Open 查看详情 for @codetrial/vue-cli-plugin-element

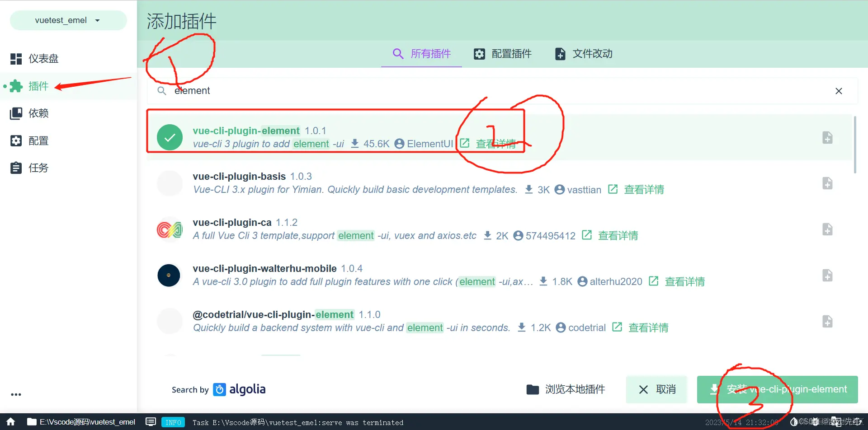[648, 328]
